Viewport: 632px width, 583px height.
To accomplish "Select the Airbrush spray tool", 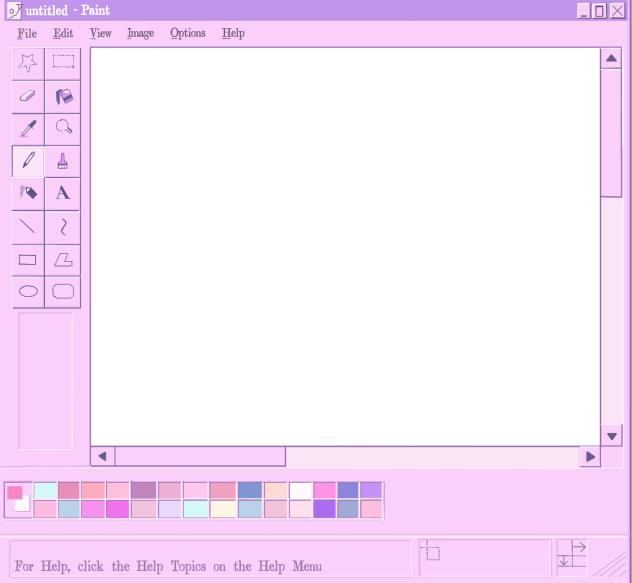I will click(28, 194).
